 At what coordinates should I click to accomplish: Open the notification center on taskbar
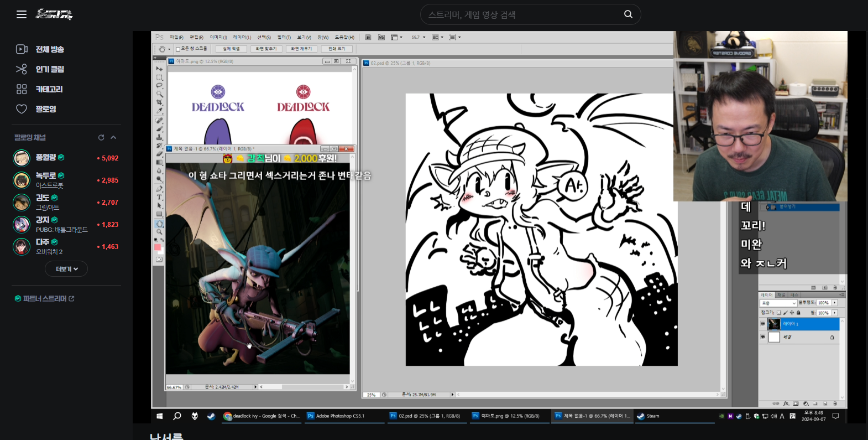835,416
